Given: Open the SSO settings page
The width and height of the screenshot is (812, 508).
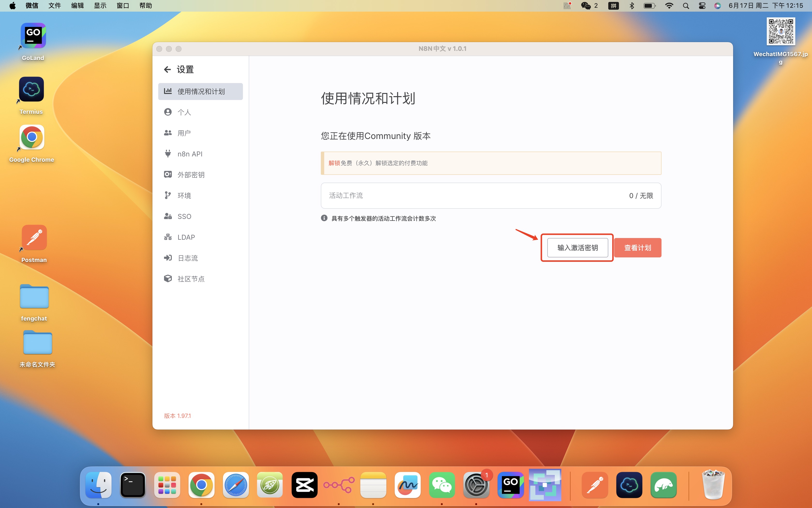Looking at the screenshot, I should click(x=200, y=216).
